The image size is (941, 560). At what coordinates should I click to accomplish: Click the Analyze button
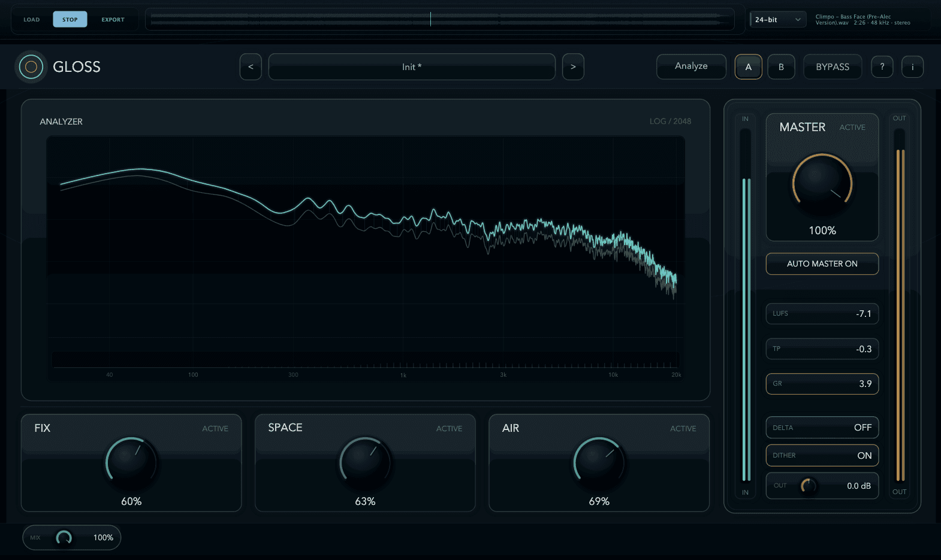pyautogui.click(x=691, y=66)
